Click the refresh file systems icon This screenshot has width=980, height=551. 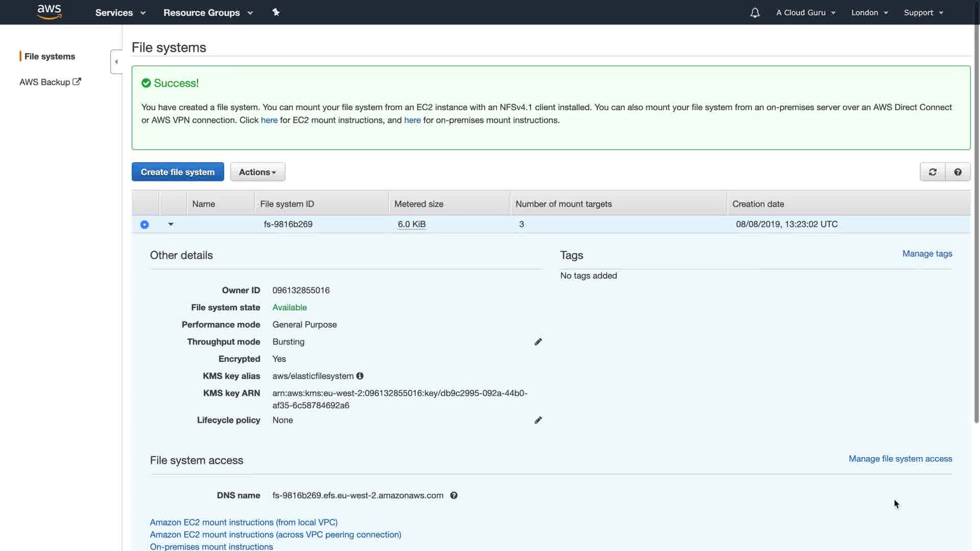pos(933,172)
